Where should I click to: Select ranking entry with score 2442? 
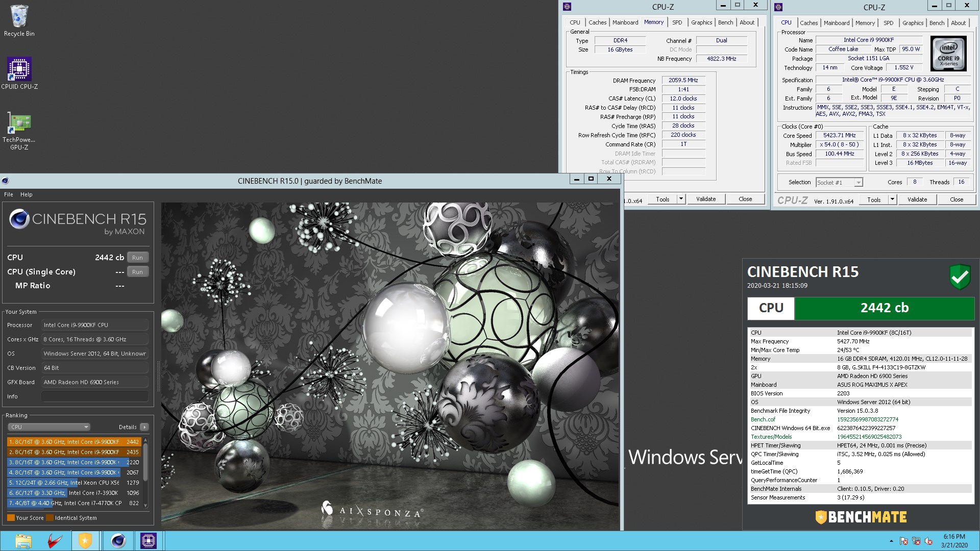(x=73, y=442)
